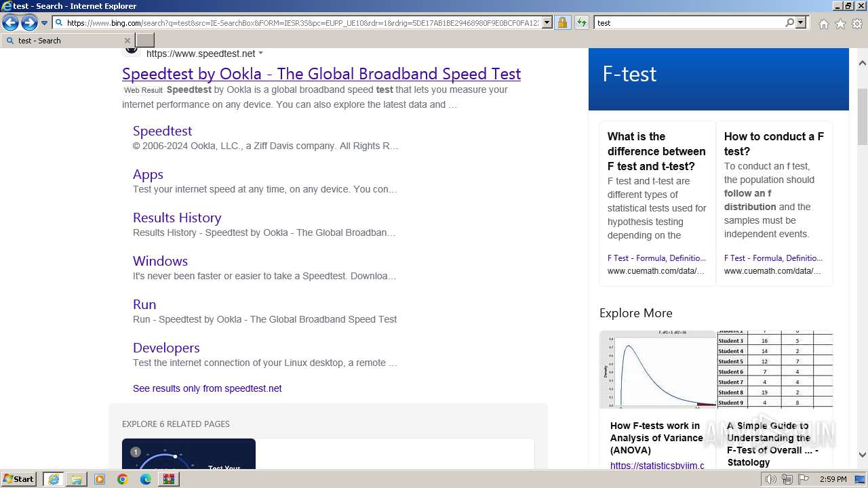Open the Action Center flag icon
The image size is (868, 488).
(x=804, y=479)
